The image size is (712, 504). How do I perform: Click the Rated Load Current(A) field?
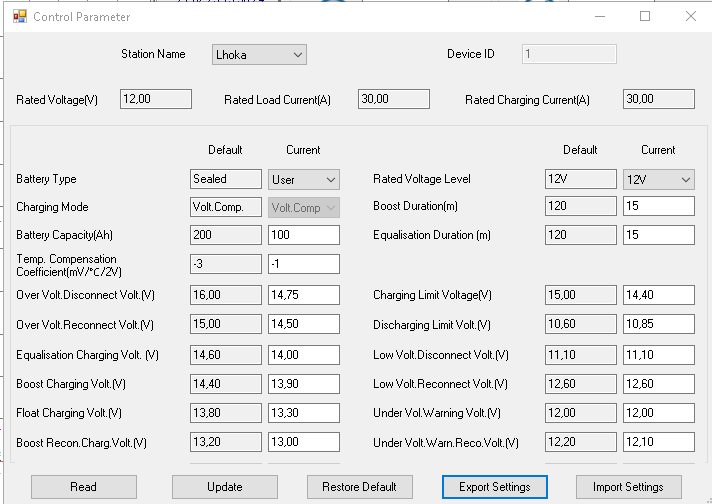[x=394, y=99]
